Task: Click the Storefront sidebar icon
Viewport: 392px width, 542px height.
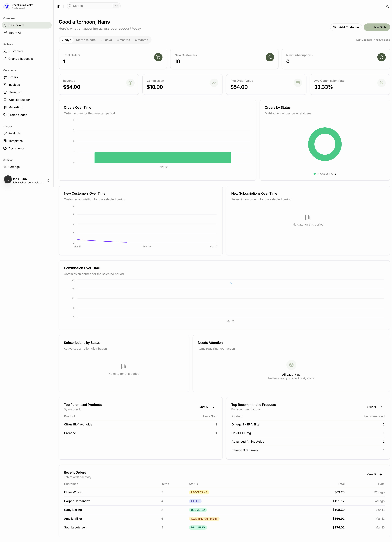Action: (5, 92)
